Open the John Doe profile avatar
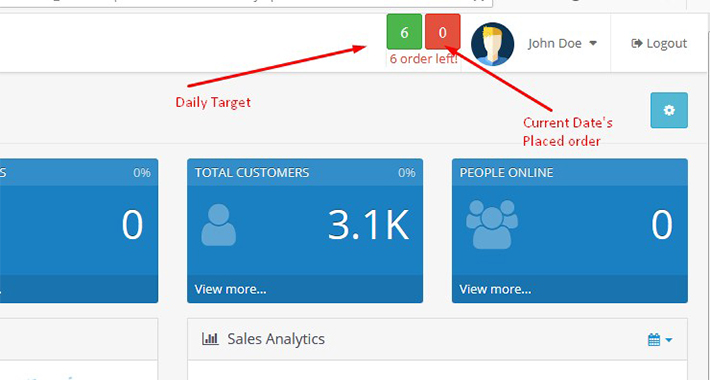The image size is (710, 380). (493, 44)
